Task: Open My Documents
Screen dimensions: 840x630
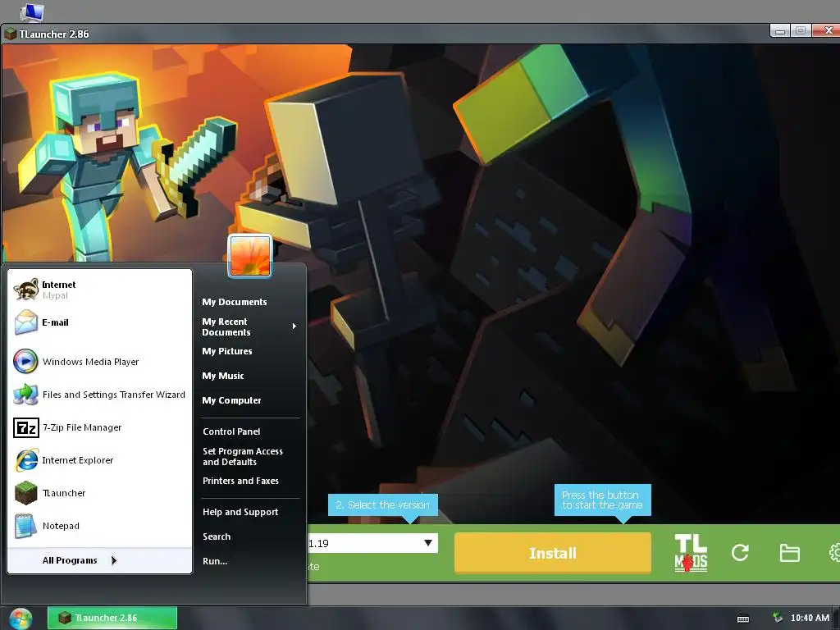Action: pyautogui.click(x=234, y=302)
